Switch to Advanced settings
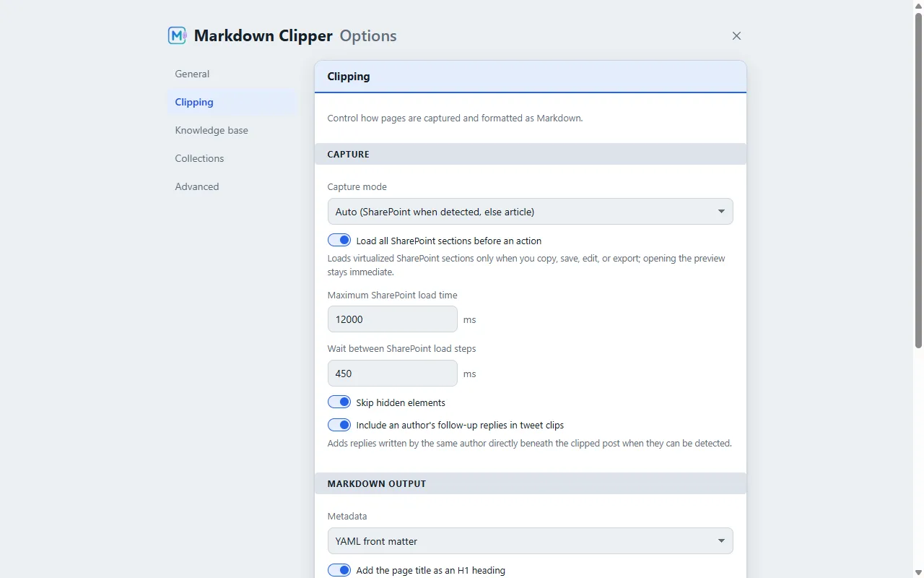Viewport: 924px width, 578px height. [231, 186]
